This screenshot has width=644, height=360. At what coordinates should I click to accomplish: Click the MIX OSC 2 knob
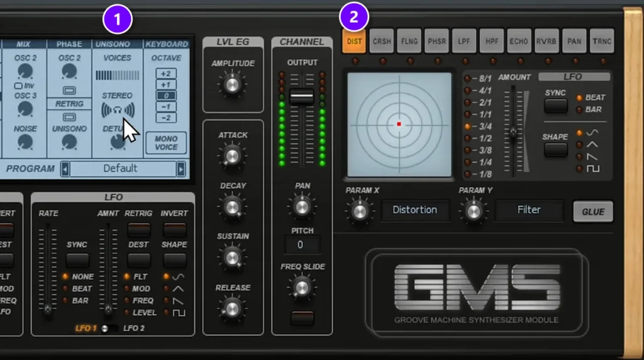click(x=25, y=71)
